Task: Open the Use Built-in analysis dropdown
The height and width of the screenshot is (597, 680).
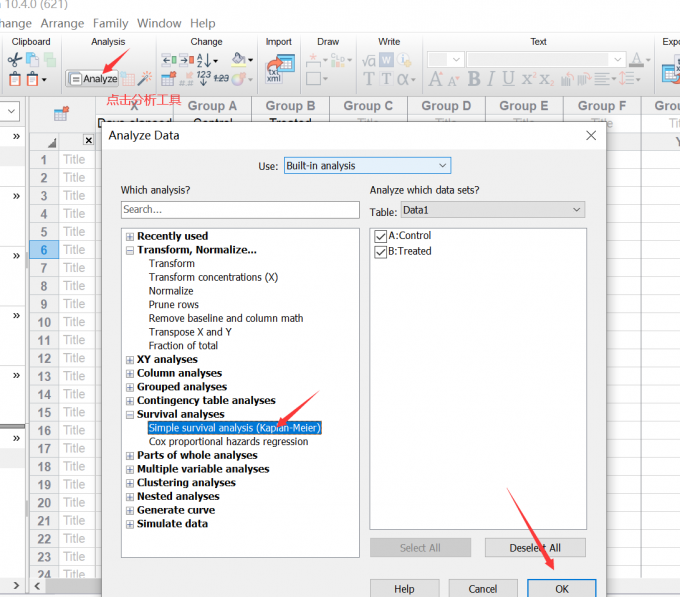Action: pyautogui.click(x=367, y=166)
